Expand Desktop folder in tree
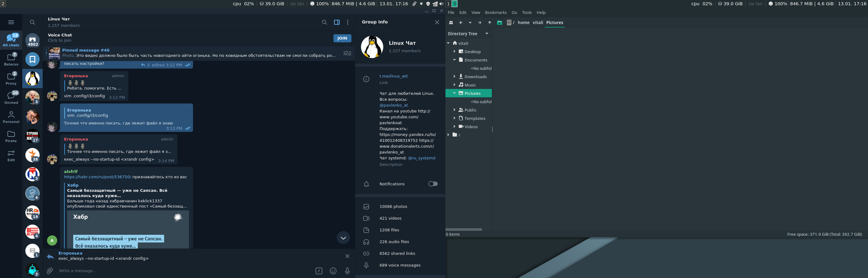868x278 pixels. (x=454, y=52)
